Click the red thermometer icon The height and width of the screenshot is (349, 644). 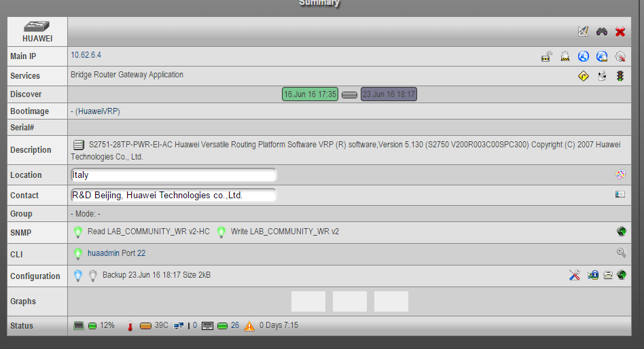(130, 327)
